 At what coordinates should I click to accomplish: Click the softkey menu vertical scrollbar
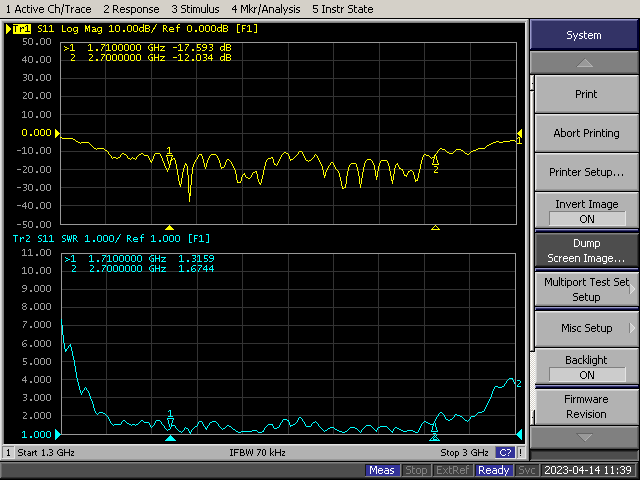click(532, 249)
